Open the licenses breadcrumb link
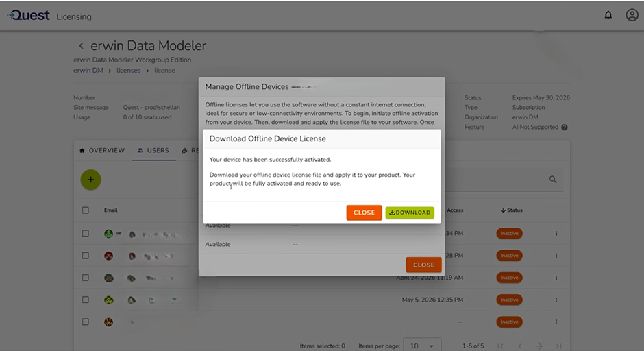 [129, 71]
